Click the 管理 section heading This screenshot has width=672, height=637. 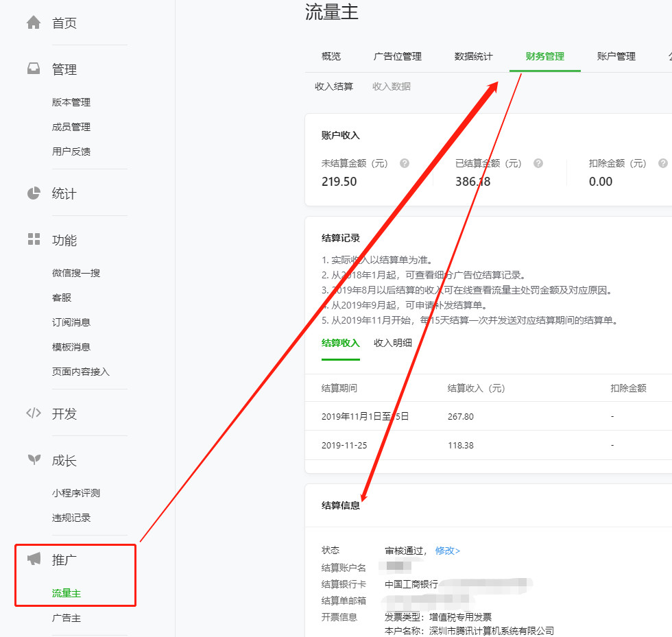64,69
